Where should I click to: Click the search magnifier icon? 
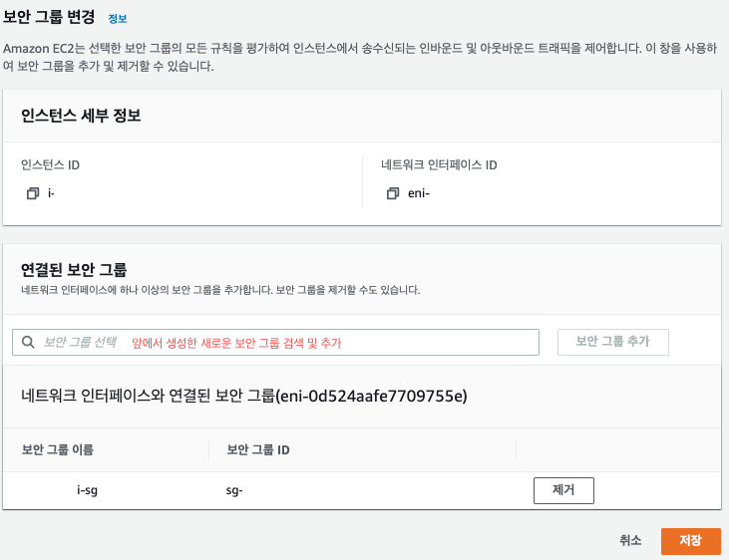pos(28,342)
